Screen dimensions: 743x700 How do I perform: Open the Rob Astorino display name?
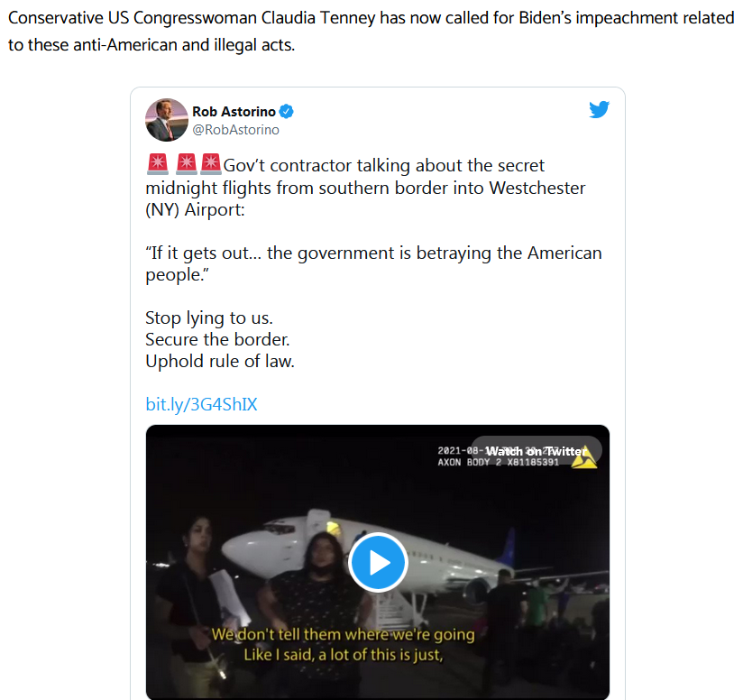[234, 112]
